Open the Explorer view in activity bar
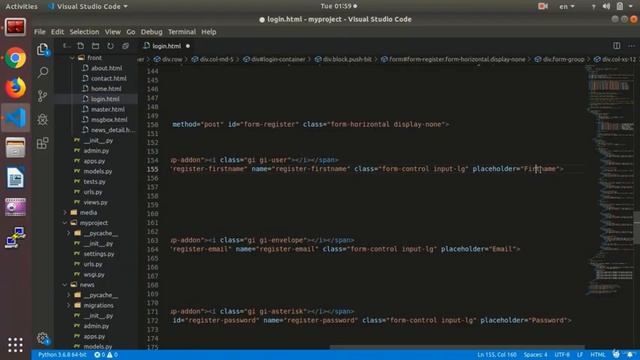Screen dimensions: 640x360 [42, 49]
